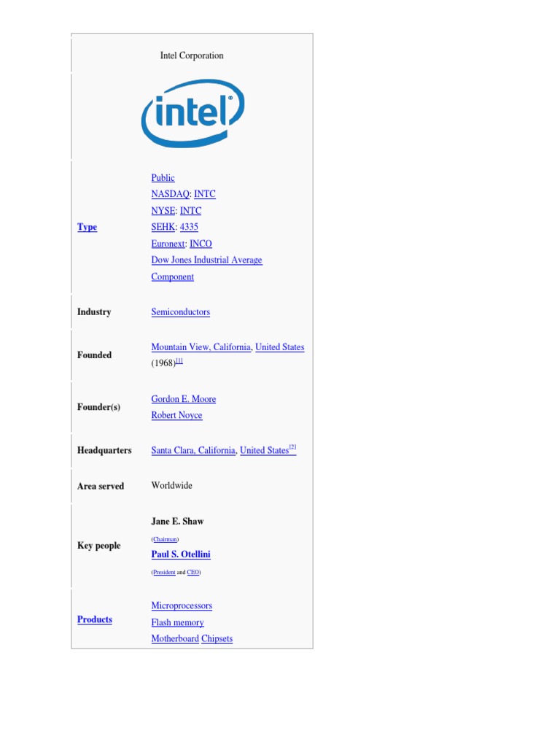Click the INCO ticker link
The height and width of the screenshot is (747, 560).
pos(201,244)
